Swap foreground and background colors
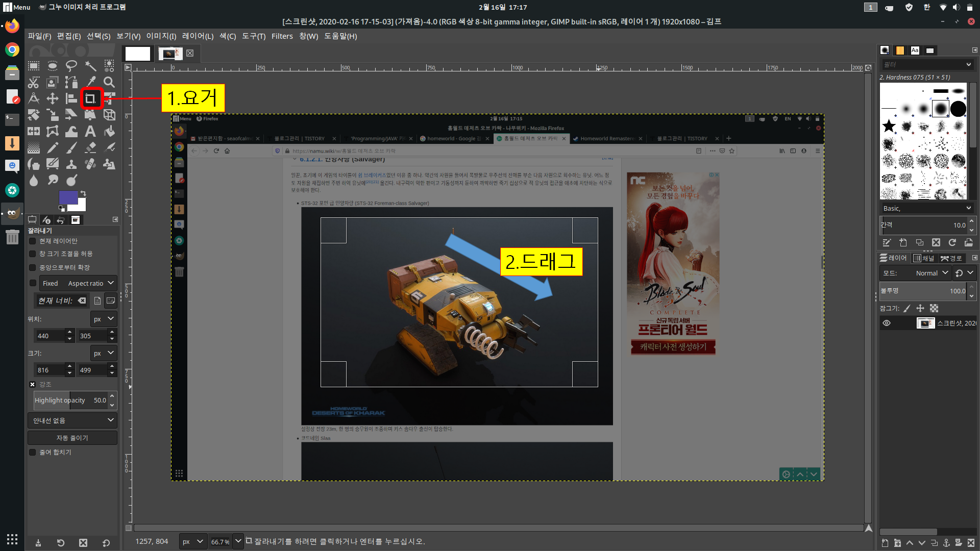 (83, 194)
